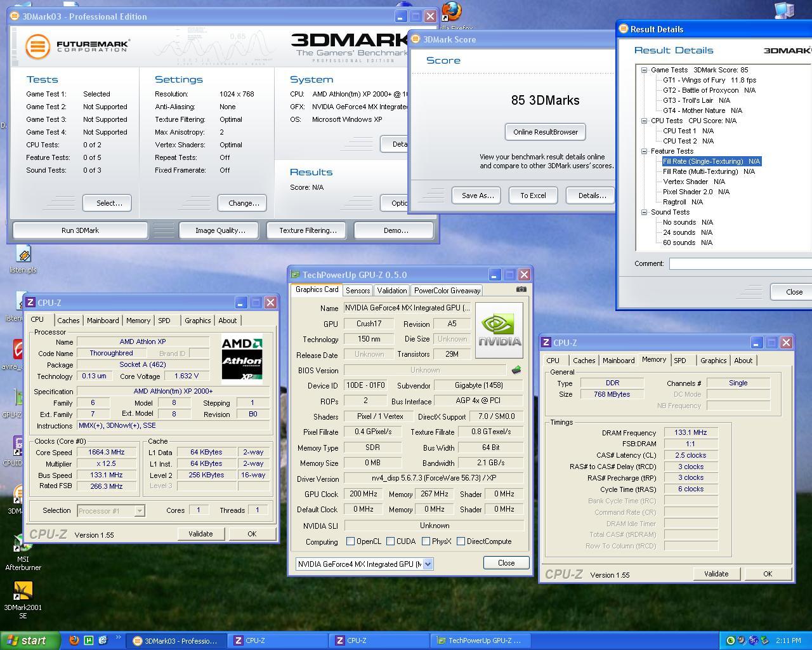Open MSI Afterburner desktop icon
The height and width of the screenshot is (650, 812).
(x=23, y=552)
